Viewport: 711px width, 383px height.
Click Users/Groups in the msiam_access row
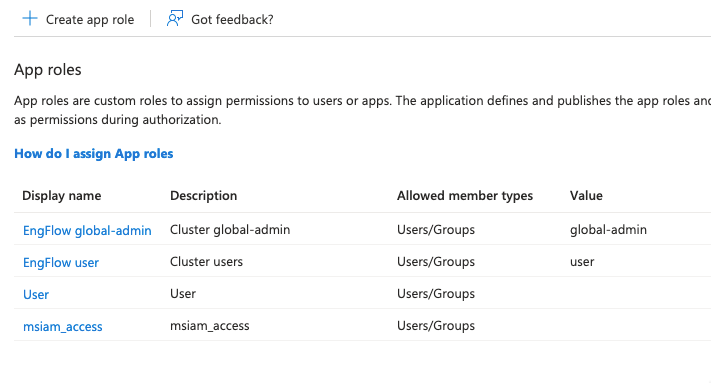point(436,326)
